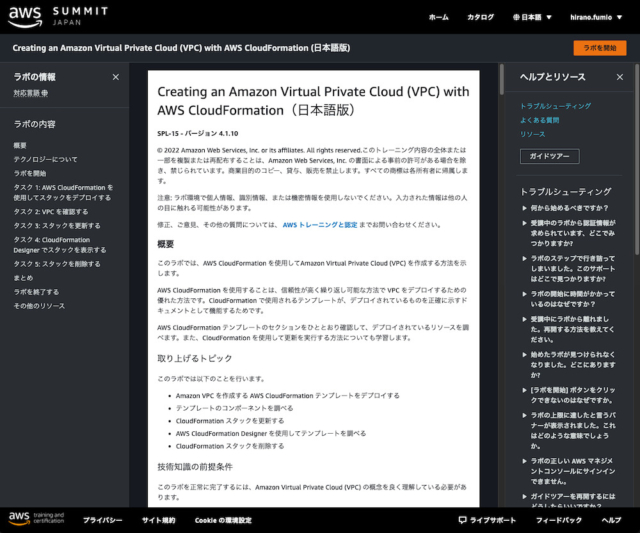640x533 pixels.
Task: Go to ホーム in top navigation
Action: (439, 17)
